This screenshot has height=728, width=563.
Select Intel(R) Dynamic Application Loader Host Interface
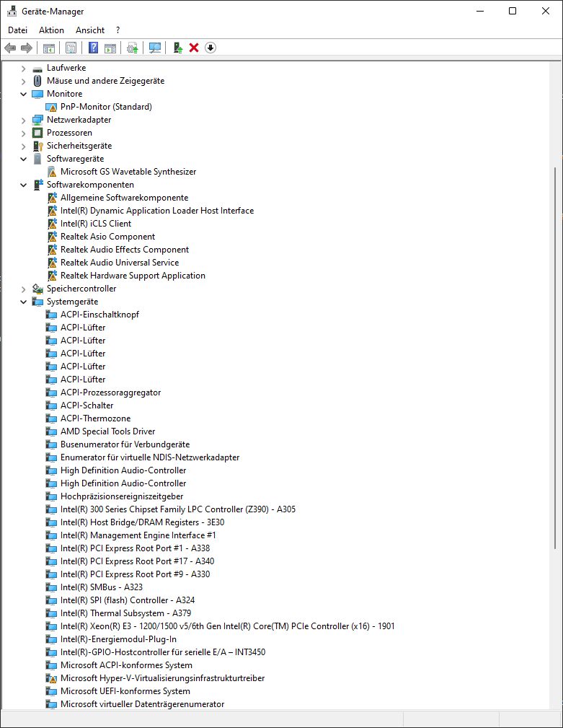[157, 211]
